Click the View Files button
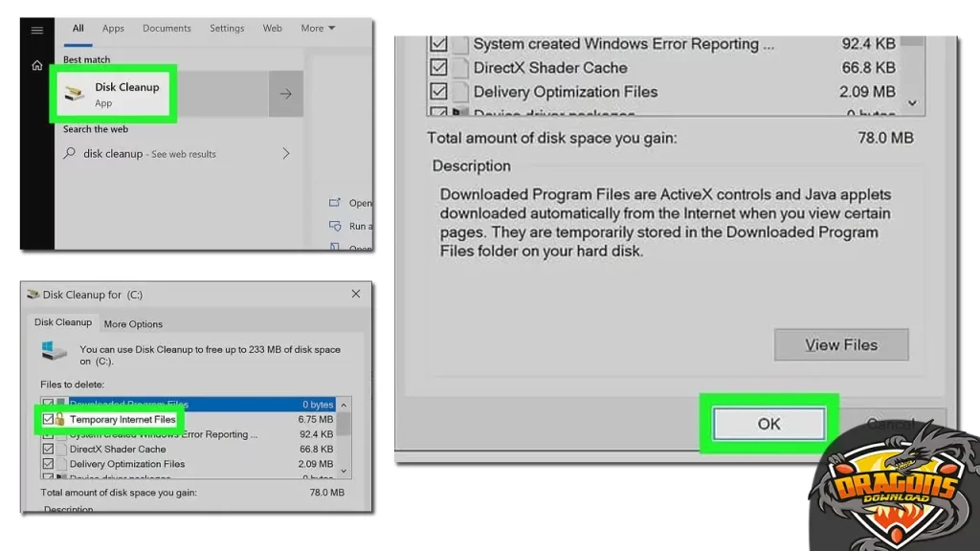Screen dimensions: 980x551 [x=840, y=345]
